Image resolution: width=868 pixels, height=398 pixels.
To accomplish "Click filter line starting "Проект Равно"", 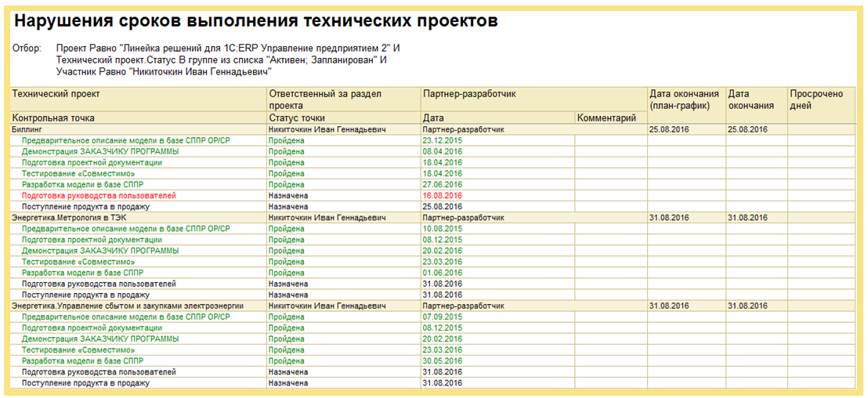I will click(228, 49).
